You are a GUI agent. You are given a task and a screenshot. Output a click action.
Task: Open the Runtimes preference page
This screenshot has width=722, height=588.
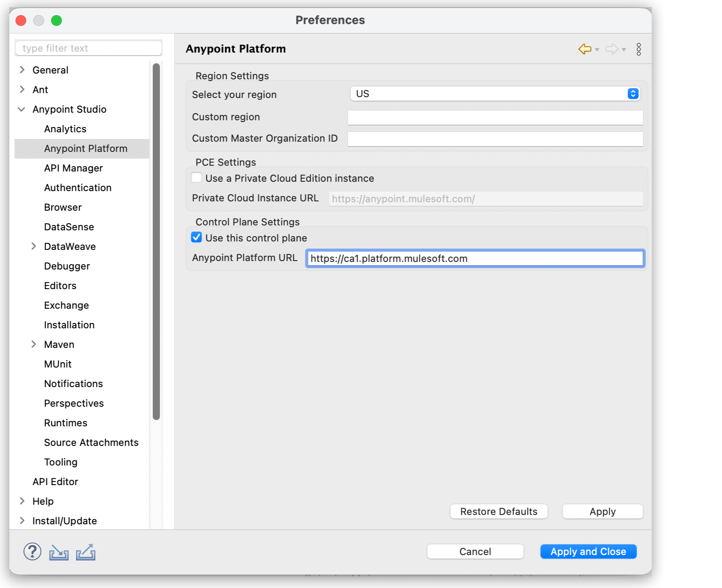[x=66, y=422]
